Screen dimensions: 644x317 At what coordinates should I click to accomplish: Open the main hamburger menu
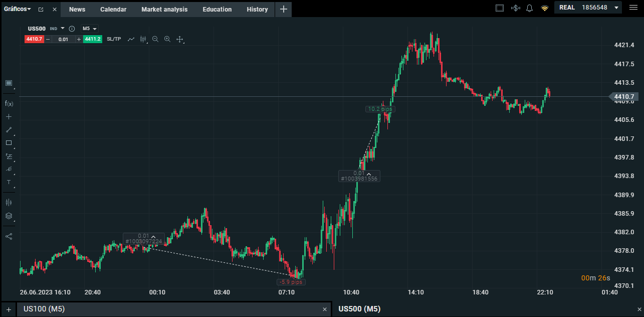point(632,8)
